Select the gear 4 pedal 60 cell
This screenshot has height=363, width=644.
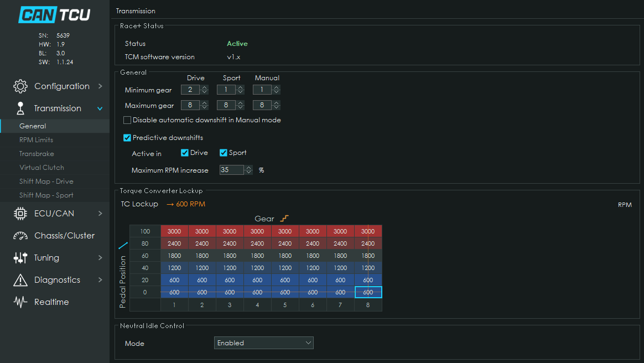[257, 256]
